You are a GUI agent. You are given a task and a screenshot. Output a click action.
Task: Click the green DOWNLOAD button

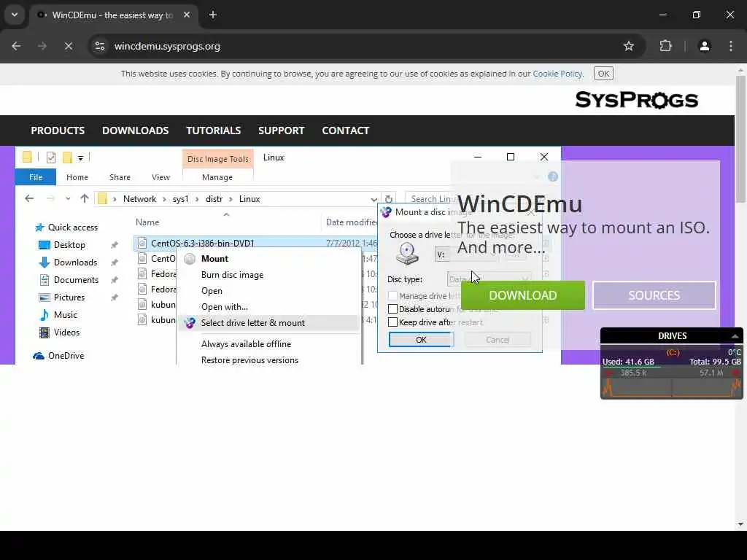[522, 295]
